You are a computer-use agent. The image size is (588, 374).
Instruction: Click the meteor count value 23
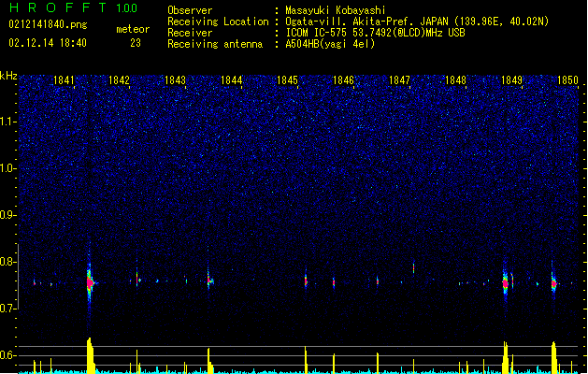[x=136, y=43]
